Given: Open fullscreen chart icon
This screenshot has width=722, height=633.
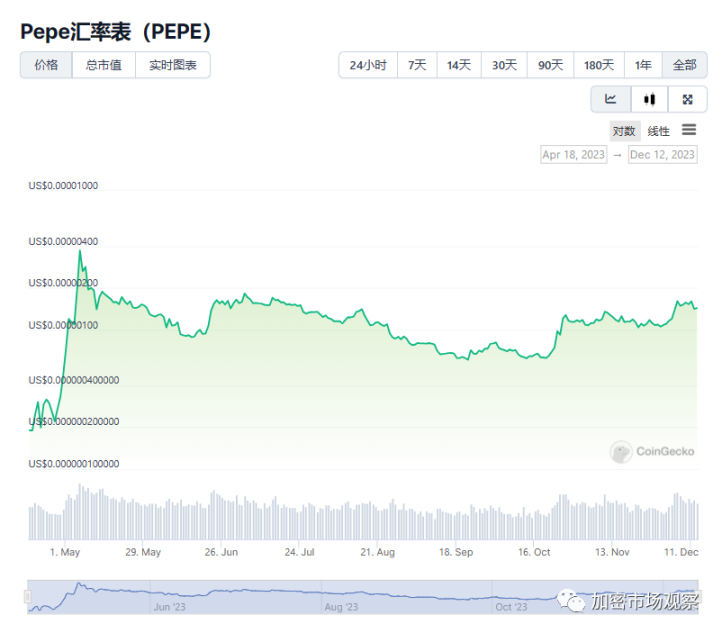Looking at the screenshot, I should click(x=687, y=99).
